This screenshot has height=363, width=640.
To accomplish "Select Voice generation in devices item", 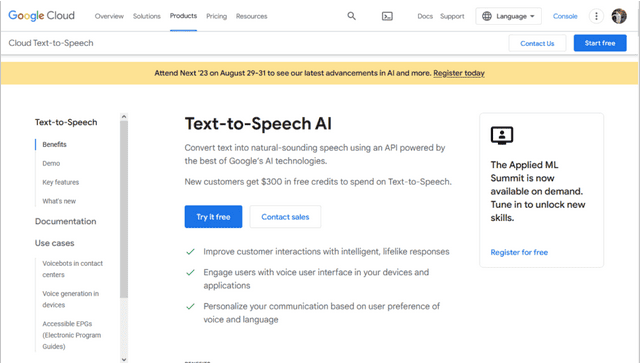I will (x=71, y=299).
